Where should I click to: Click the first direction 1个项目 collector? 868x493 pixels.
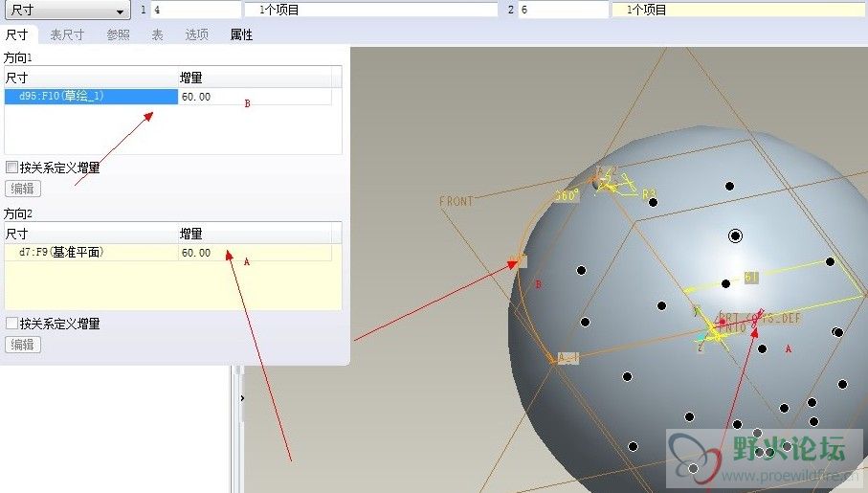click(x=371, y=10)
